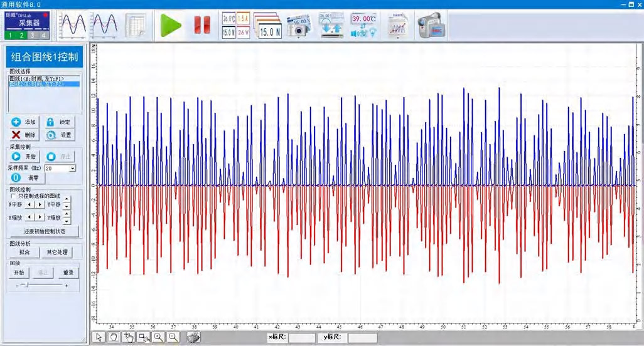The width and height of the screenshot is (644, 346).
Task: Click the 添加 button
Action: click(24, 122)
